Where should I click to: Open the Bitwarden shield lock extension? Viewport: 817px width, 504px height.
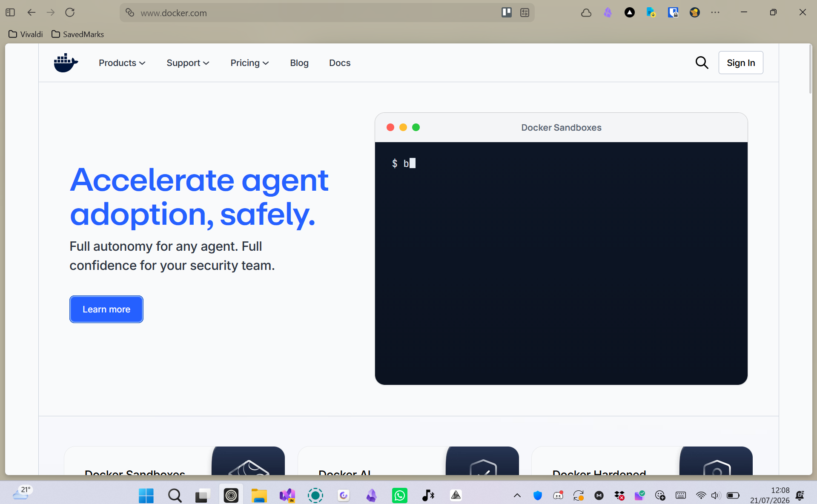pos(673,13)
